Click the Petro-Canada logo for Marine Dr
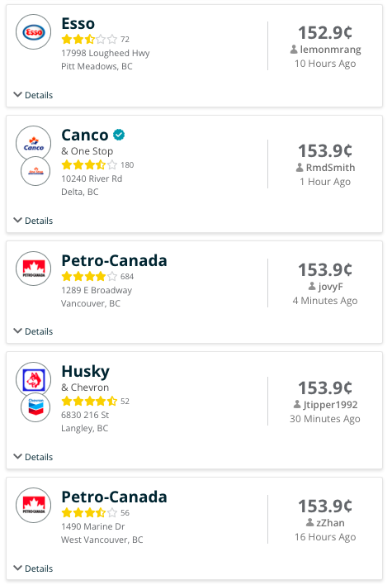This screenshot has height=585, width=392. pyautogui.click(x=34, y=505)
